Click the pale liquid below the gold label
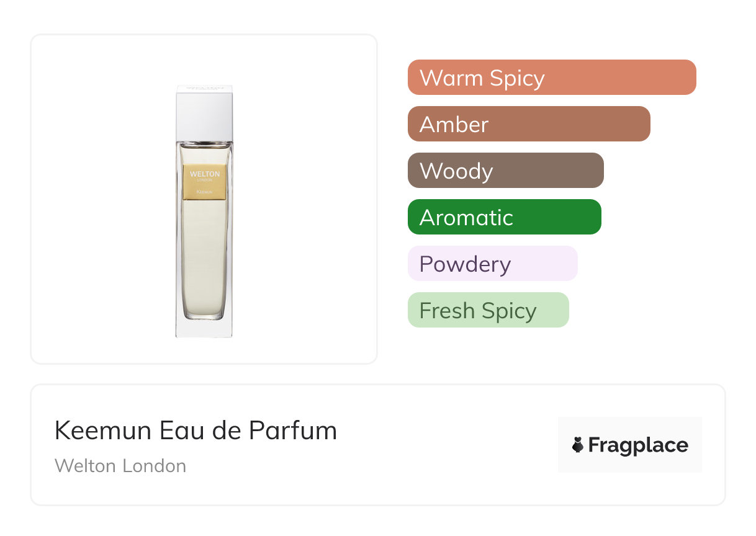The width and height of the screenshot is (756, 536). 204,254
